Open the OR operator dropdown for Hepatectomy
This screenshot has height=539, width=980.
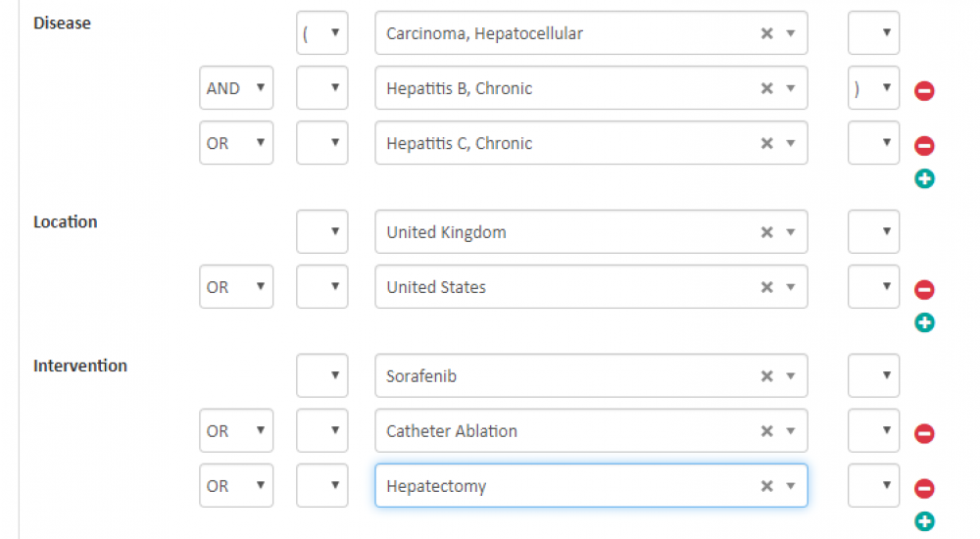tap(236, 486)
